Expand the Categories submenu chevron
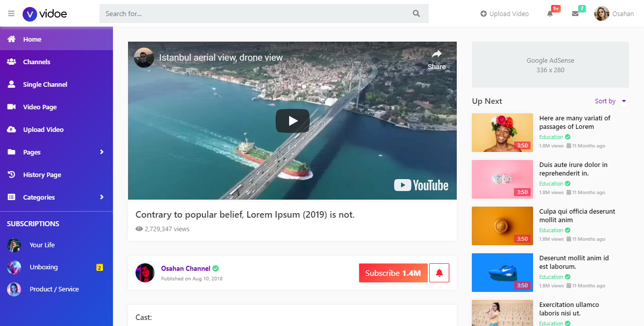Image resolution: width=644 pixels, height=326 pixels. pos(102,197)
